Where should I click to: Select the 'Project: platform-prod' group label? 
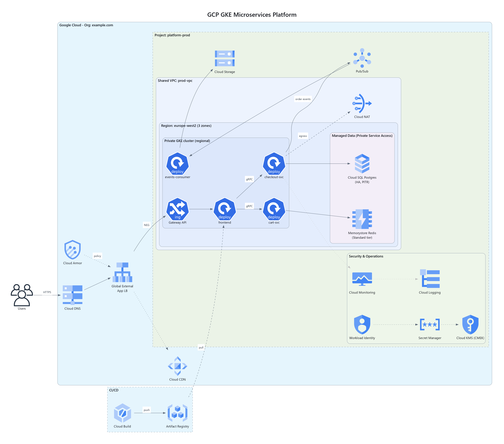[172, 35]
